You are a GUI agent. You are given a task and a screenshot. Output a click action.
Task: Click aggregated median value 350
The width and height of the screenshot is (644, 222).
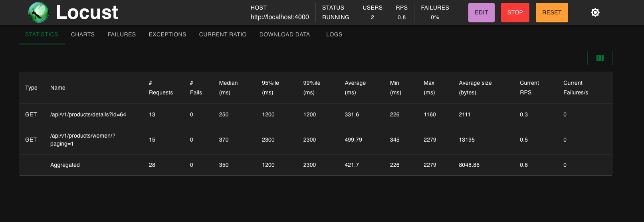(224, 165)
